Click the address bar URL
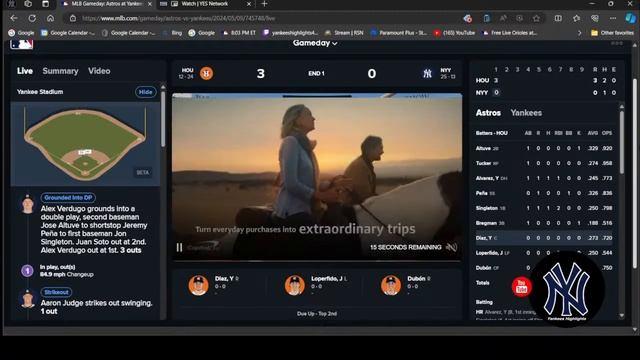The image size is (640, 360). click(179, 18)
